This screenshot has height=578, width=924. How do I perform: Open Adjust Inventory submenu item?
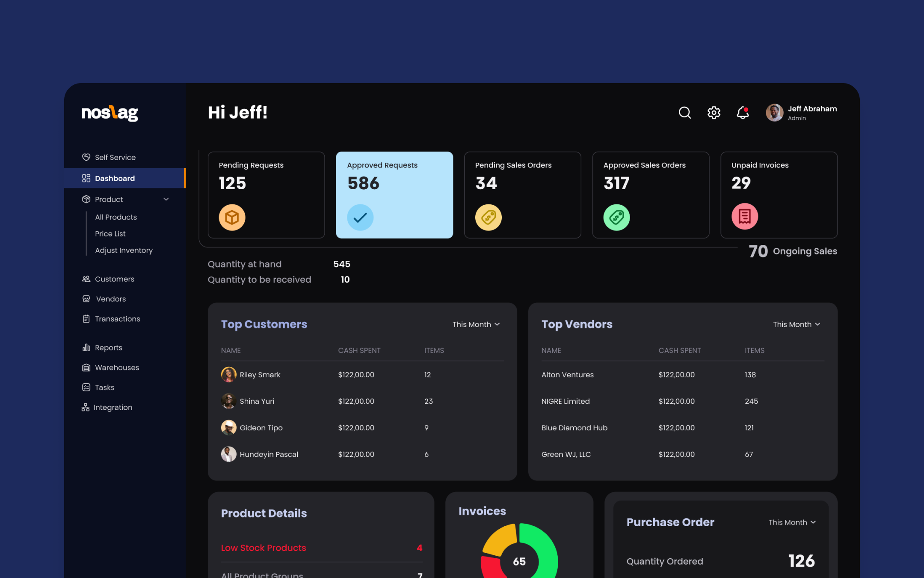click(124, 250)
